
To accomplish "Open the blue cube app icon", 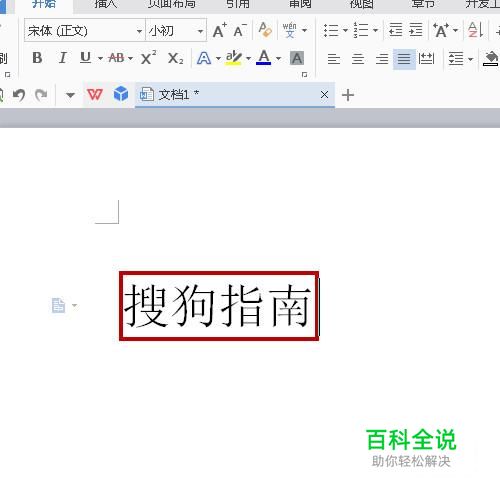I will pyautogui.click(x=121, y=94).
